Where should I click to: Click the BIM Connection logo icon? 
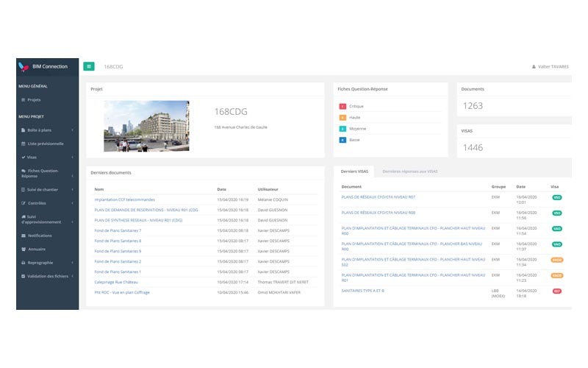coord(24,66)
